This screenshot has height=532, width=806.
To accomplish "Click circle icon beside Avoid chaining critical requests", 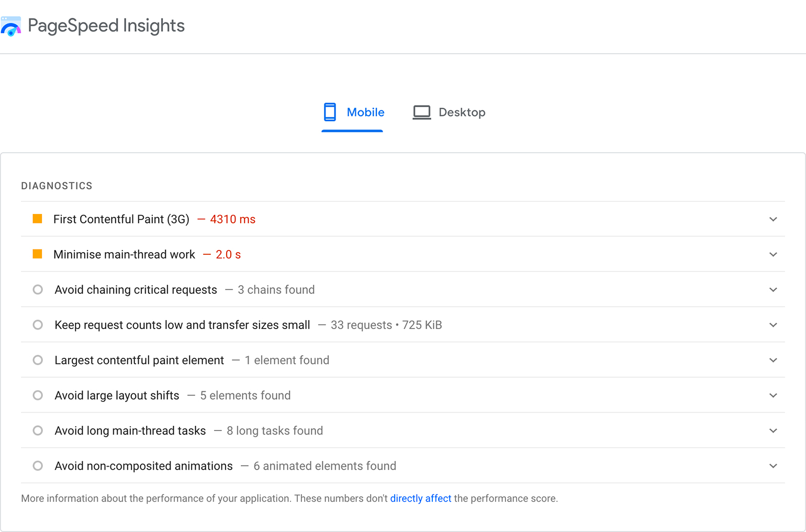I will pos(38,290).
